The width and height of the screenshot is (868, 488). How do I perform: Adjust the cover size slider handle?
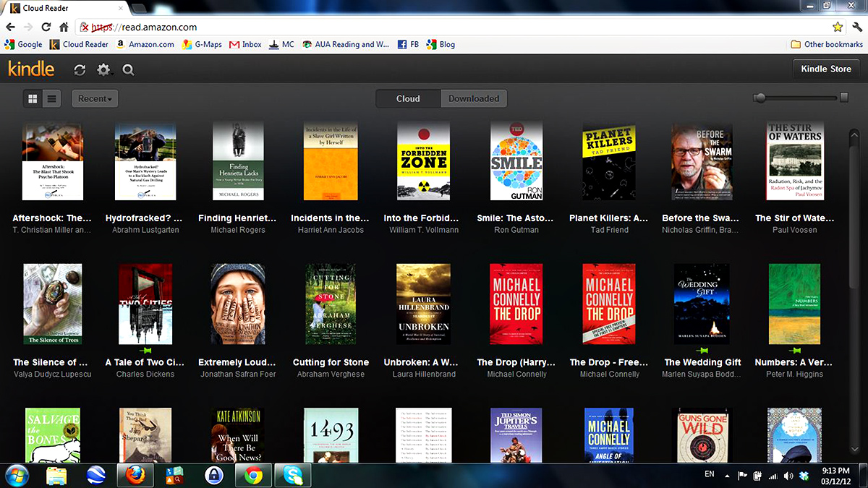point(759,98)
